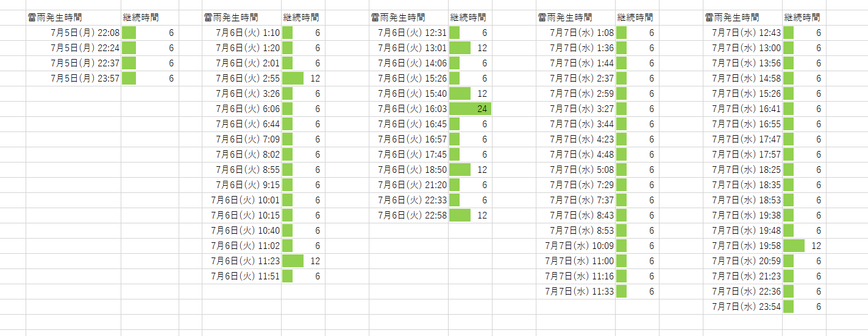Select 継続時間 header above the 7月7日(水) 12:43 row
Screen dimensions: 868x336
802,18
